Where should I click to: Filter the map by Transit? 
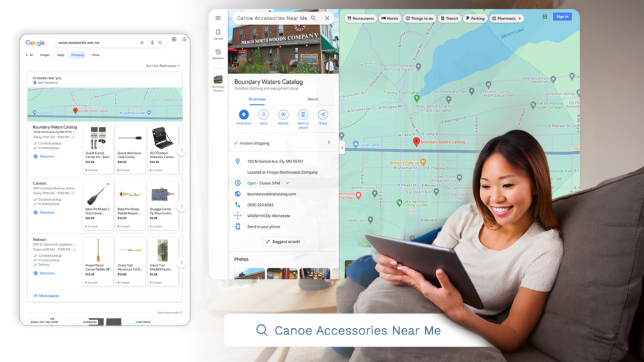[450, 19]
